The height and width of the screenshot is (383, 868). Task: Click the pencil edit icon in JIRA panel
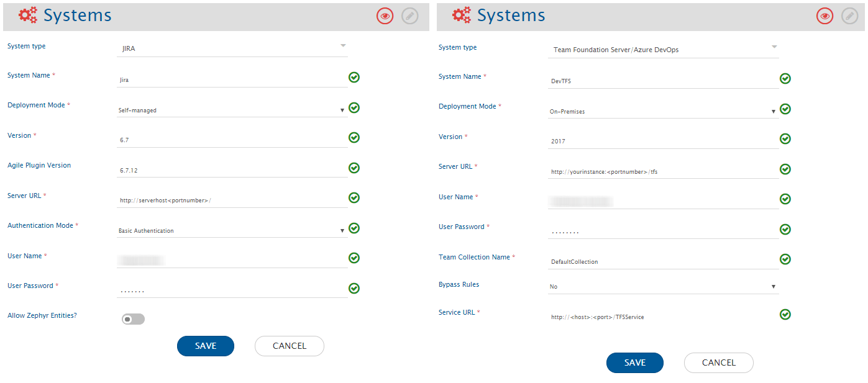point(410,17)
